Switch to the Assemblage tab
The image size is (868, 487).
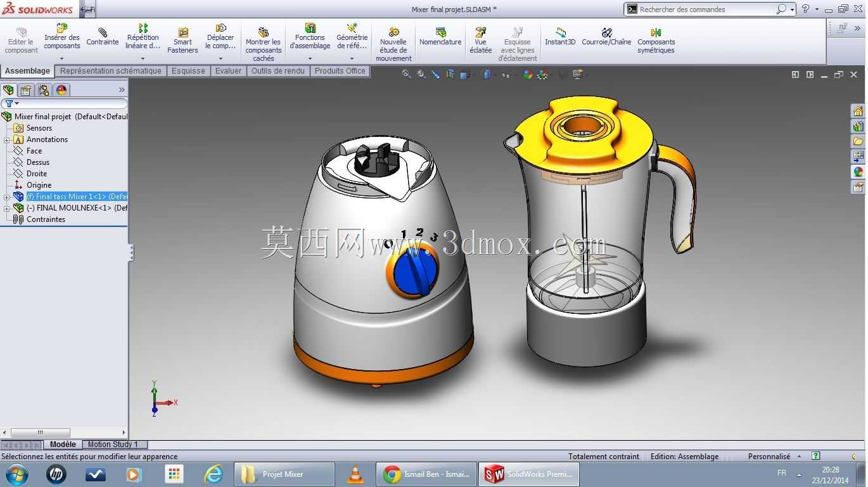pos(27,71)
